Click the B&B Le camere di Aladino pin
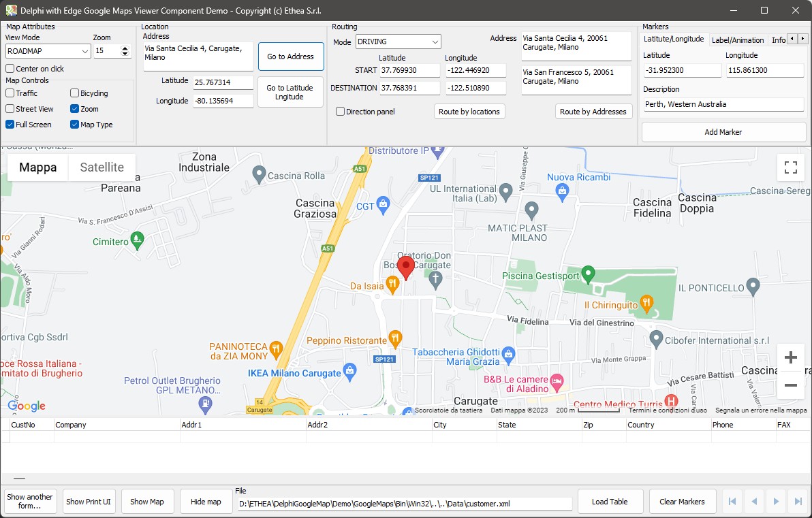Viewport: 812px width, 518px height. (x=556, y=383)
